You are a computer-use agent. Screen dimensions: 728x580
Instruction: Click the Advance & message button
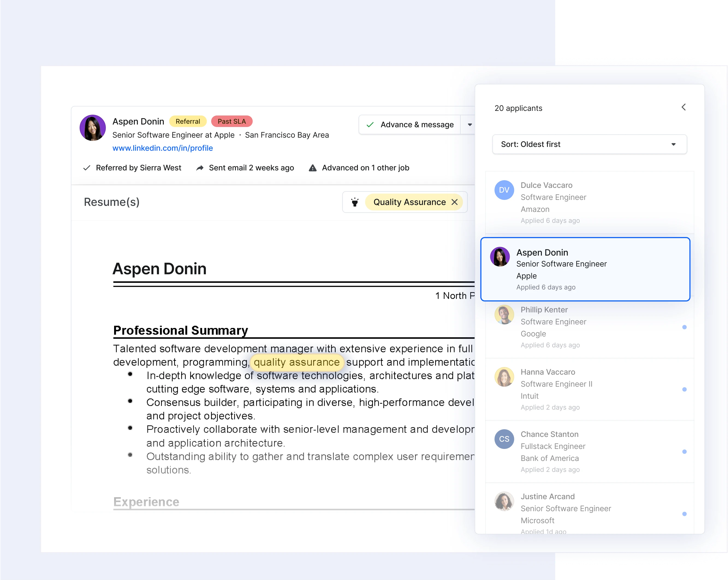click(410, 125)
